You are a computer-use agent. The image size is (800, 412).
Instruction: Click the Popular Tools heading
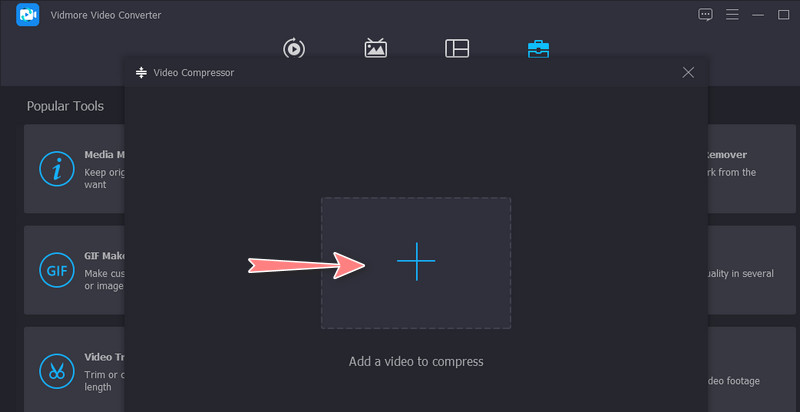65,106
